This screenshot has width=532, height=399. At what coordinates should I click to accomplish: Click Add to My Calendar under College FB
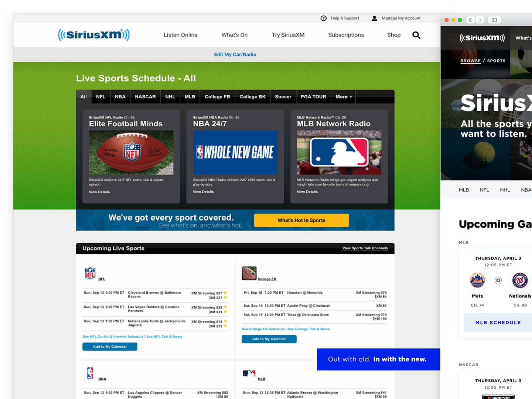[269, 339]
